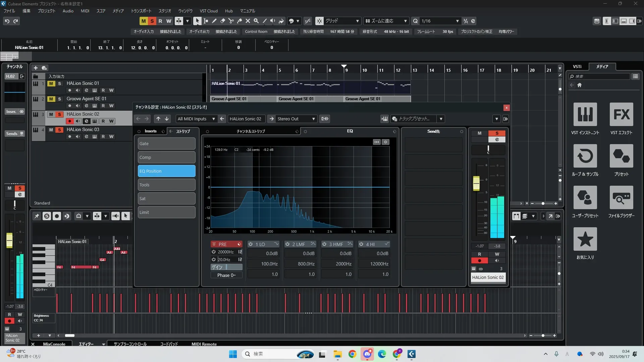Open VST Effects in Media panel
This screenshot has width=644, height=362.
621,114
